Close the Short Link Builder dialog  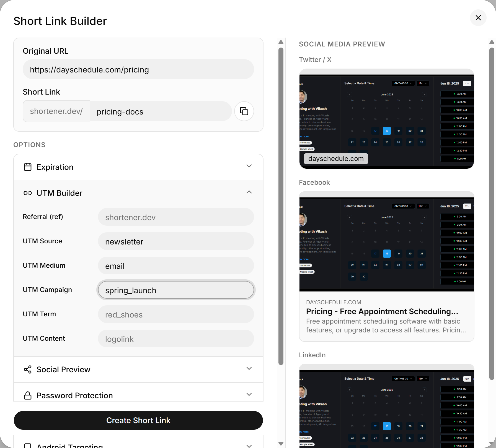pos(478,18)
